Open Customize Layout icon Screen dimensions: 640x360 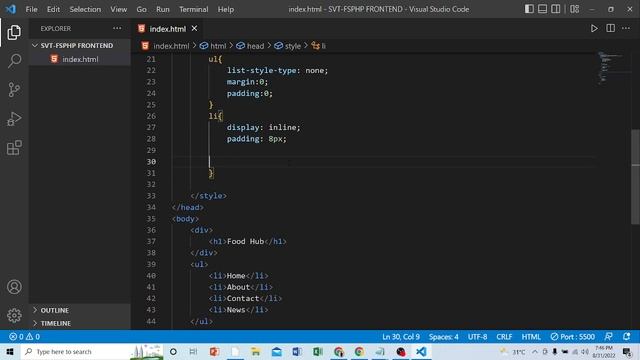point(574,9)
